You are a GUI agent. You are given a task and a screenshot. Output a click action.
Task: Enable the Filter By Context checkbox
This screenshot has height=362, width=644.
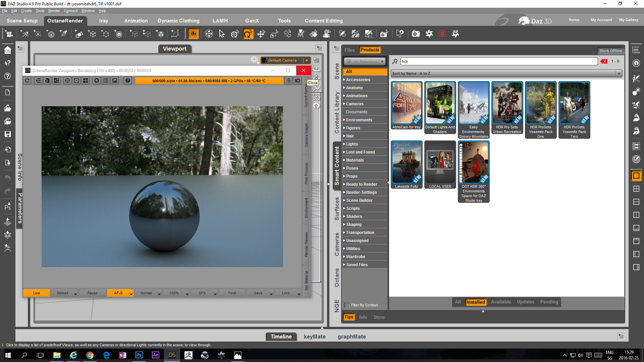347,305
